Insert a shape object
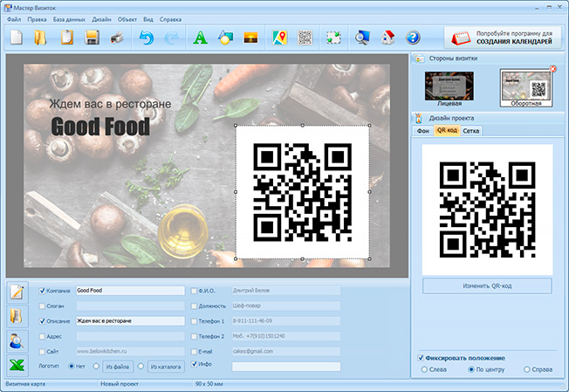Viewport: 569px width, 392px height. (225, 38)
